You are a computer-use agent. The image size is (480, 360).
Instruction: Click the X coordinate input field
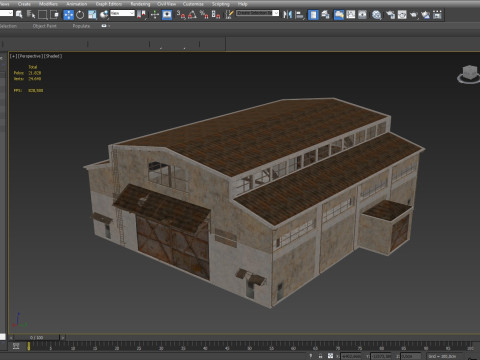351,356
